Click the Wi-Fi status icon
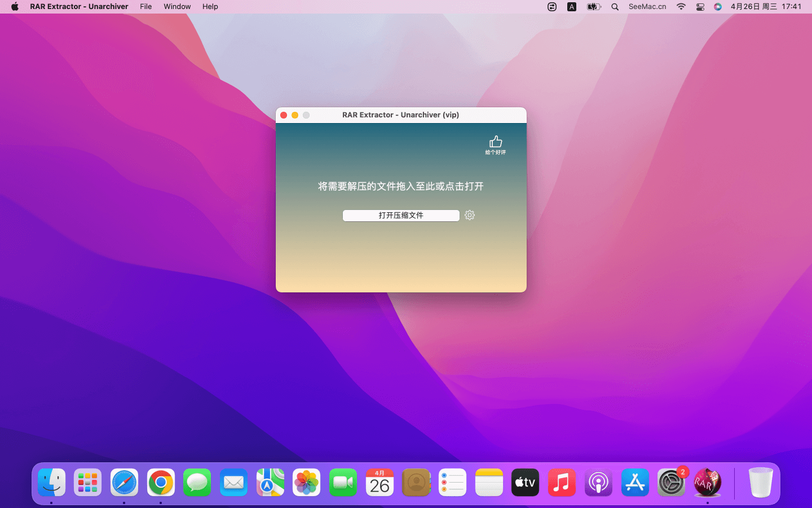The width and height of the screenshot is (812, 508). tap(681, 7)
